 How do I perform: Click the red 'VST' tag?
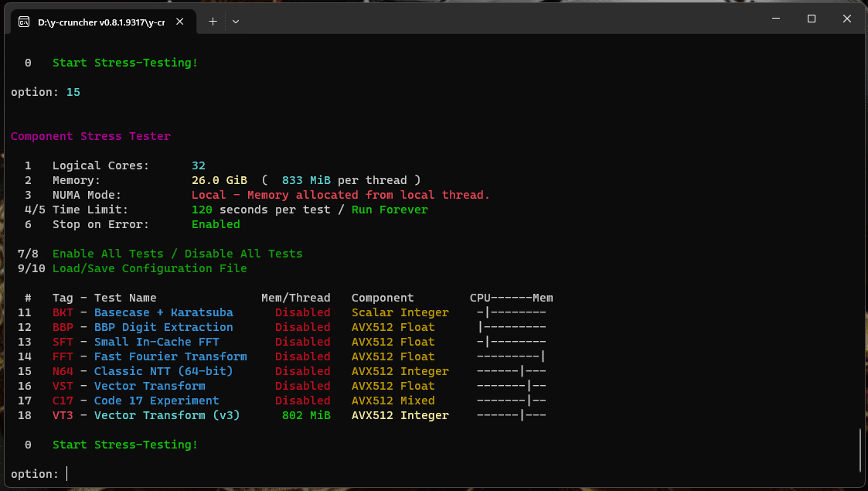pos(63,386)
